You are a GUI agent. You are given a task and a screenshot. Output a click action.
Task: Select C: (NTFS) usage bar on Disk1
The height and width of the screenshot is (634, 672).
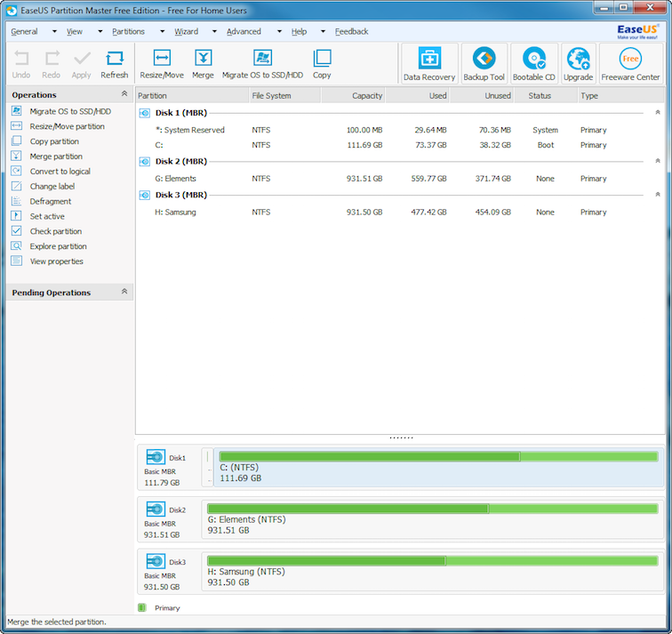tap(439, 456)
